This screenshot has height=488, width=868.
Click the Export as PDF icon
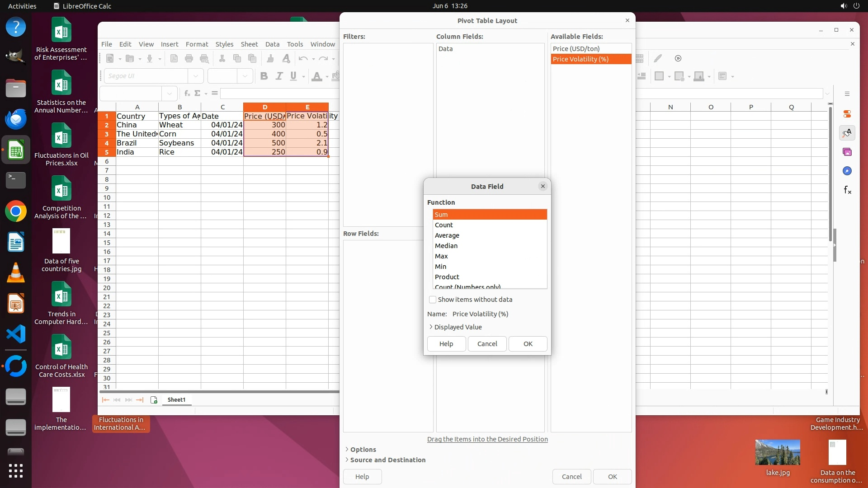[174, 58]
